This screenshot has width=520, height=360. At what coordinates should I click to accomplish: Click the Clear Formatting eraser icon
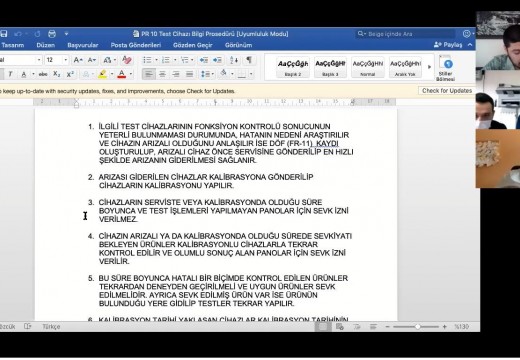click(x=126, y=60)
